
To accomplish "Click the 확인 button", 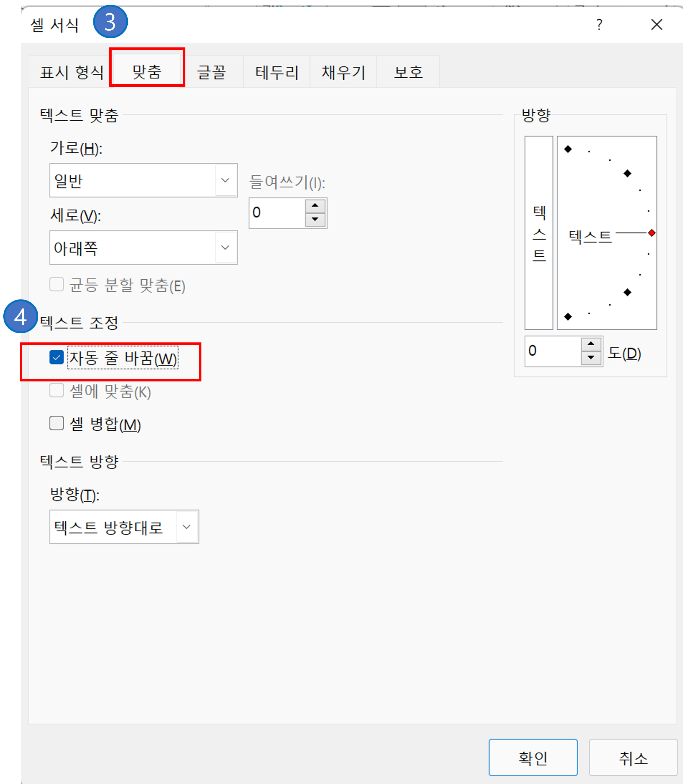I will [x=533, y=758].
